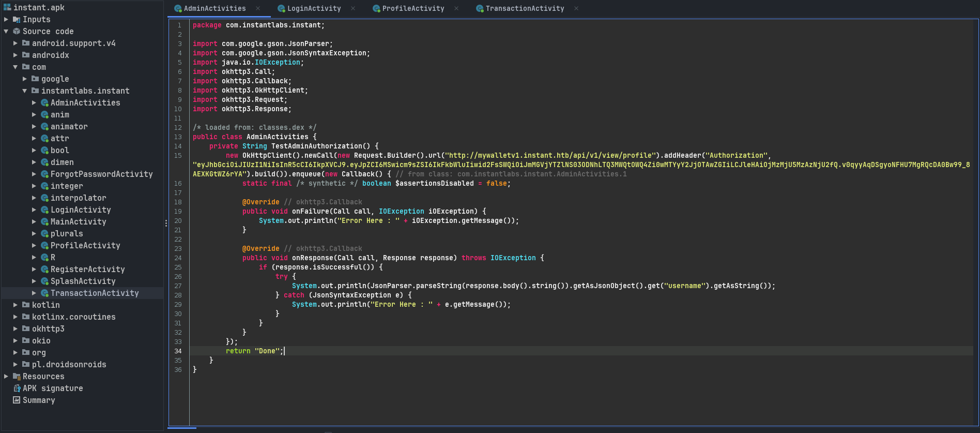Click the APK signature icon
This screenshot has width=980, height=433.
tap(17, 389)
